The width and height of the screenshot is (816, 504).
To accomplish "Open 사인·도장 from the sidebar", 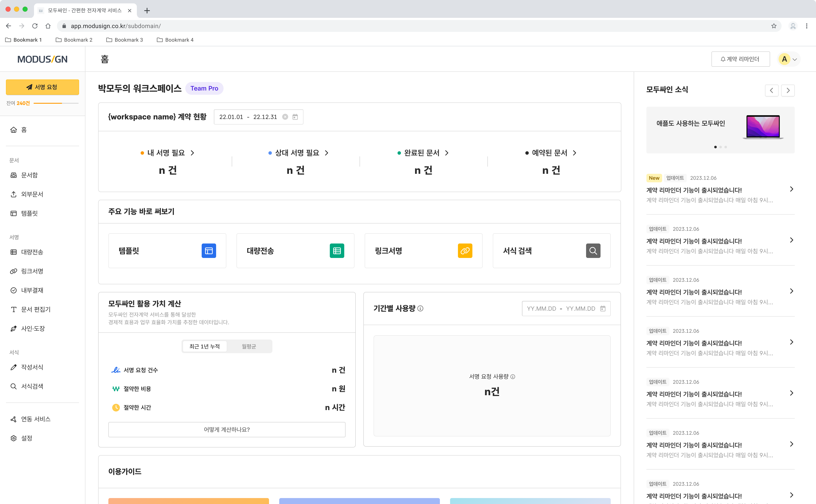I will coord(33,328).
